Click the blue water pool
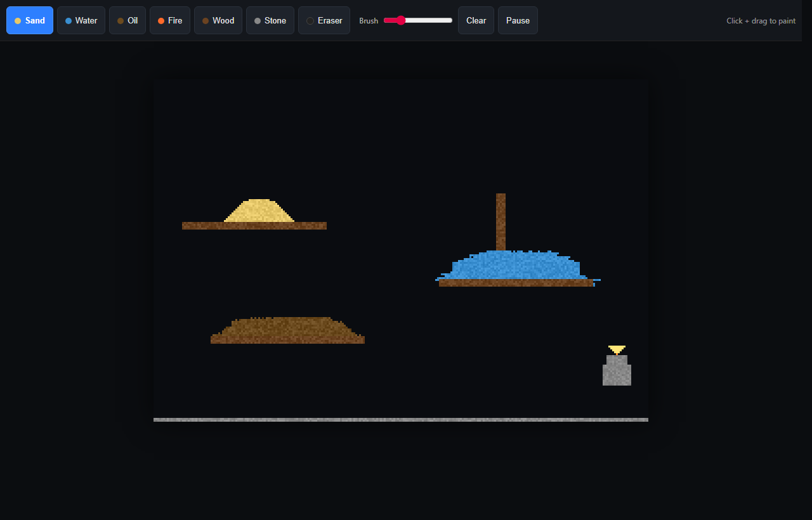The width and height of the screenshot is (812, 520). [x=516, y=266]
